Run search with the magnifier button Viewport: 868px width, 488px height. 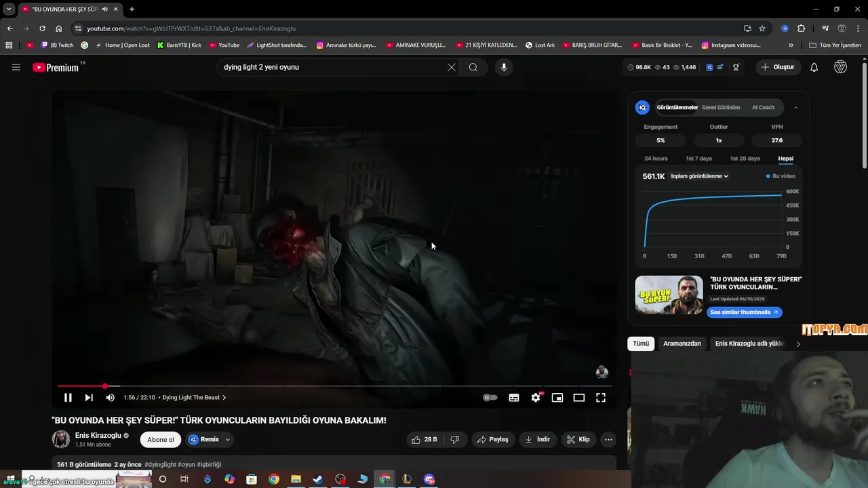(x=473, y=67)
